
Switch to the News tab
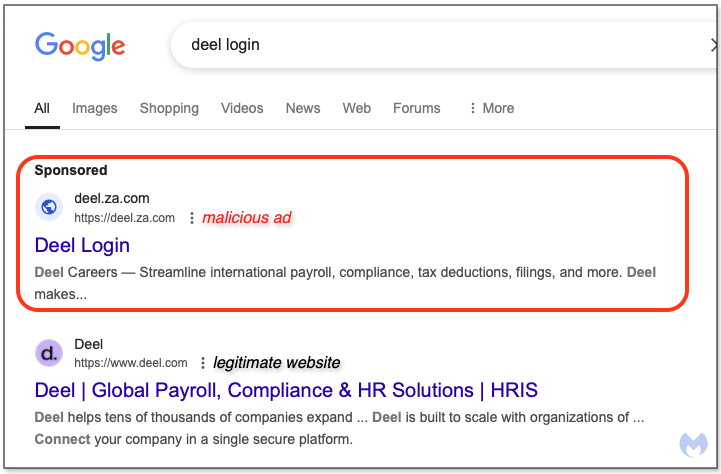coord(303,108)
